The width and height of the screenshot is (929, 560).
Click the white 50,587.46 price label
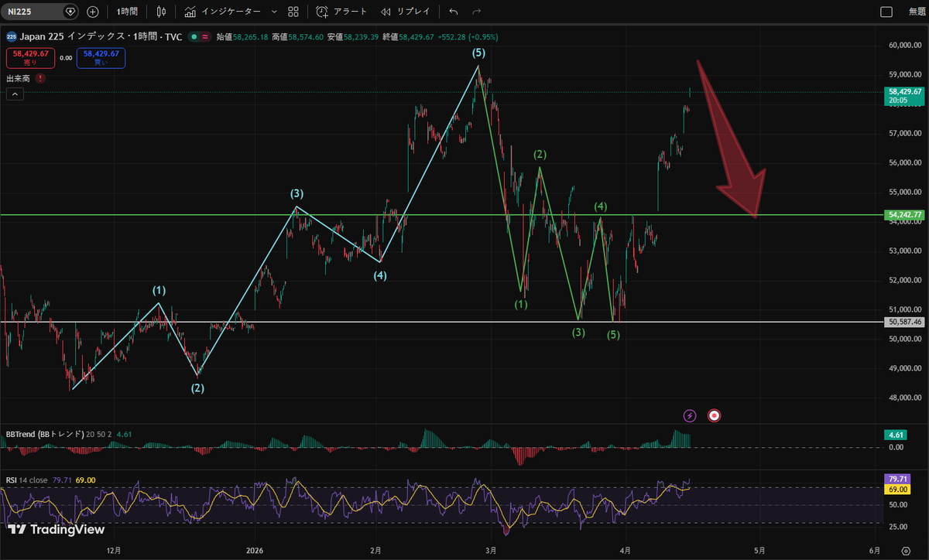point(903,321)
